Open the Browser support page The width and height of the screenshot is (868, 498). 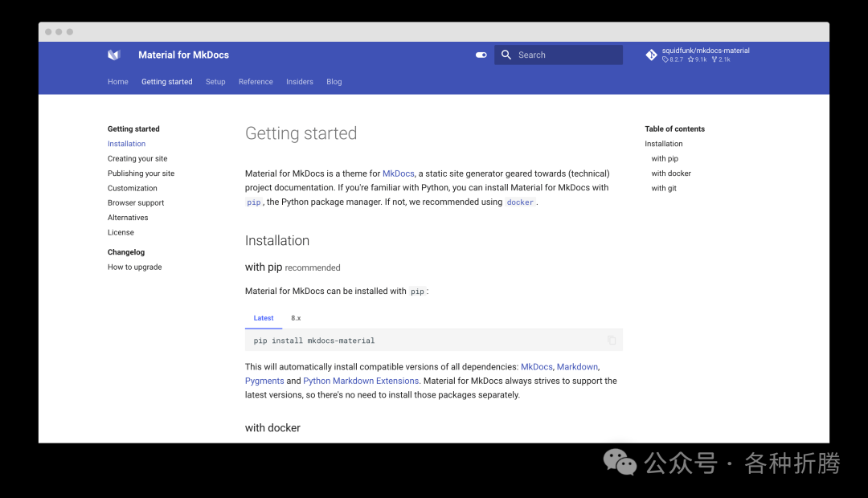tap(136, 203)
